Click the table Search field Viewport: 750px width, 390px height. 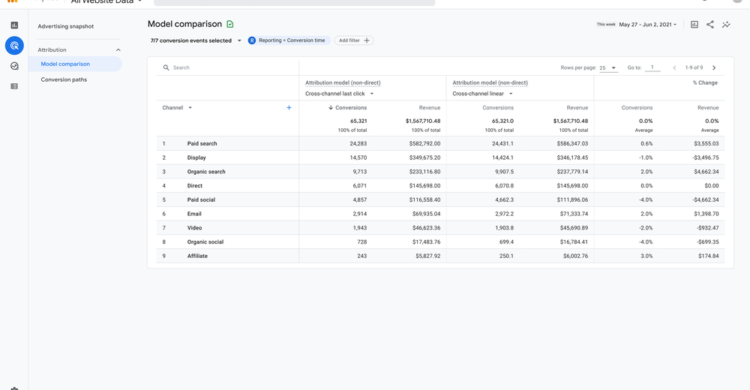pos(228,67)
